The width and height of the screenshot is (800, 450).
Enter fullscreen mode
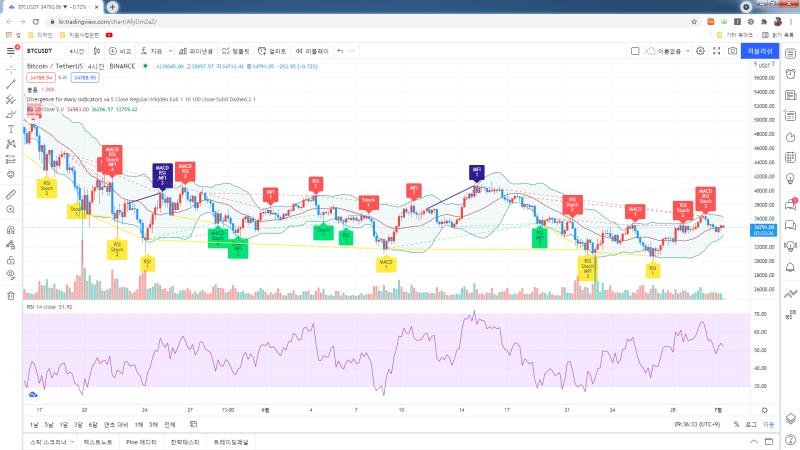716,51
